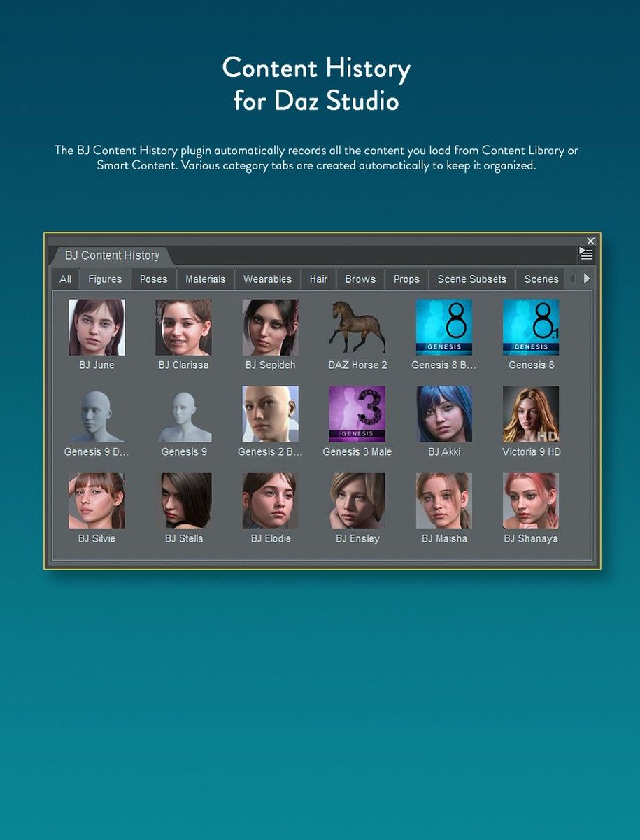Select the BJ June figure thumbnail
The image size is (640, 840).
(x=97, y=328)
